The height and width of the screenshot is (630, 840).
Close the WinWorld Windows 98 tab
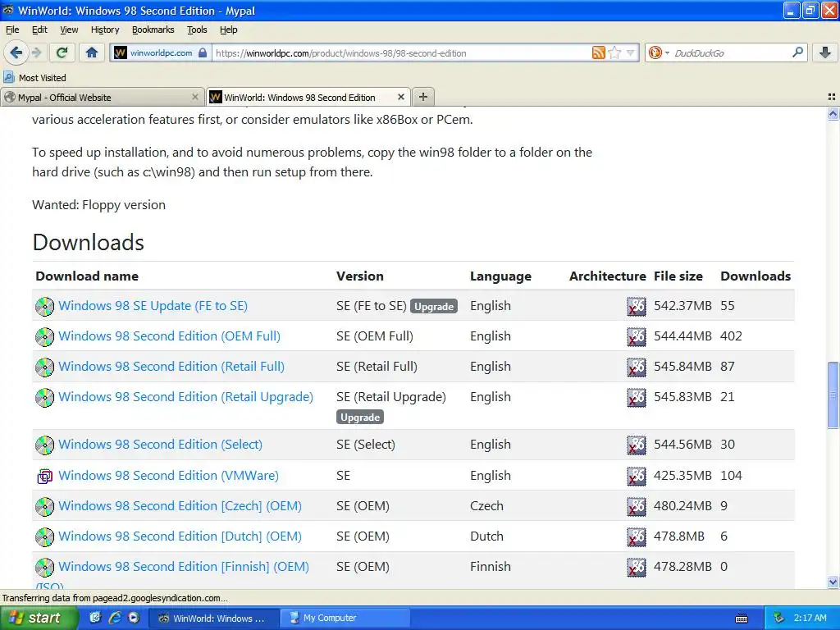click(x=400, y=97)
